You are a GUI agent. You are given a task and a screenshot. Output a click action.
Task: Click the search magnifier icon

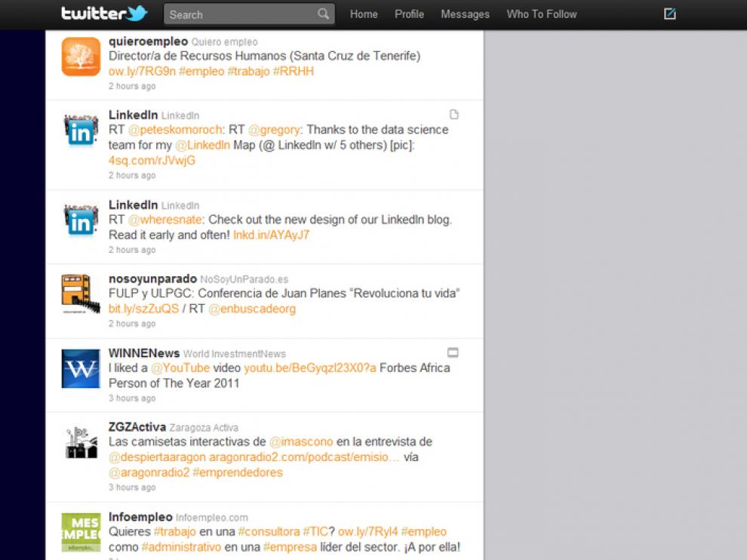323,14
